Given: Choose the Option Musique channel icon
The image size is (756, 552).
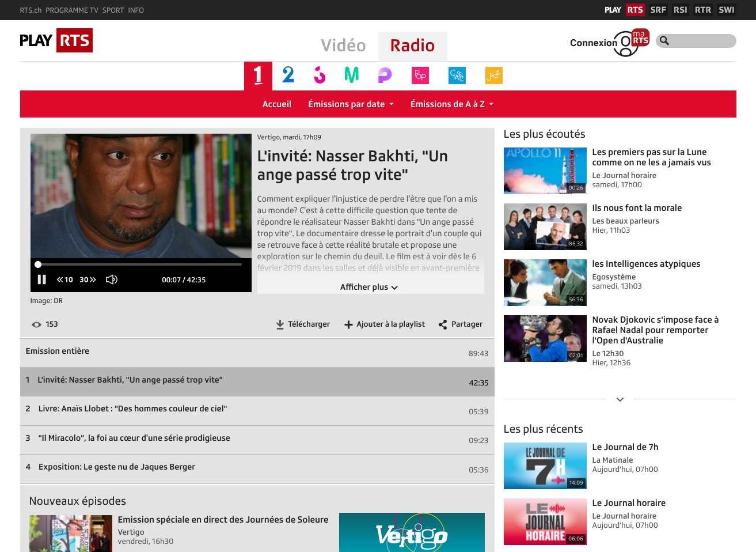Looking at the screenshot, I should coord(351,75).
